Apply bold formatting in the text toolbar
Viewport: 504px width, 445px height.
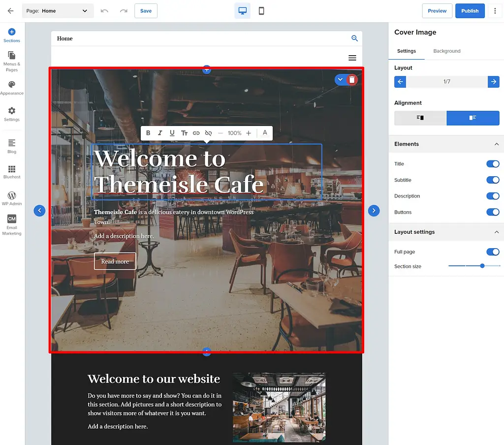pos(148,133)
